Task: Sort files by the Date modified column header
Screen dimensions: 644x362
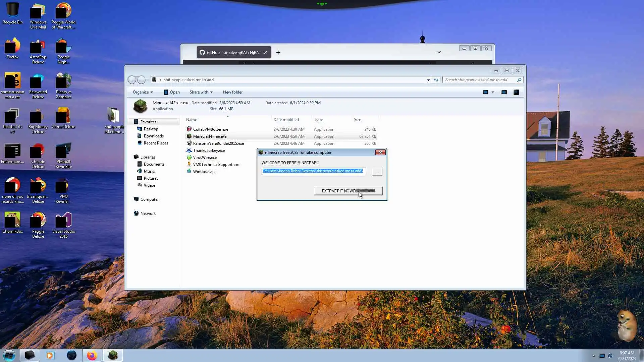Action: click(286, 120)
